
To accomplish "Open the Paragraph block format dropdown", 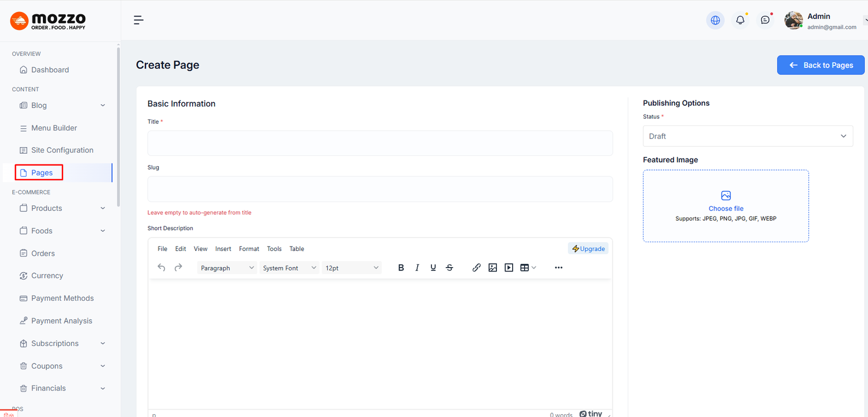I will 227,268.
